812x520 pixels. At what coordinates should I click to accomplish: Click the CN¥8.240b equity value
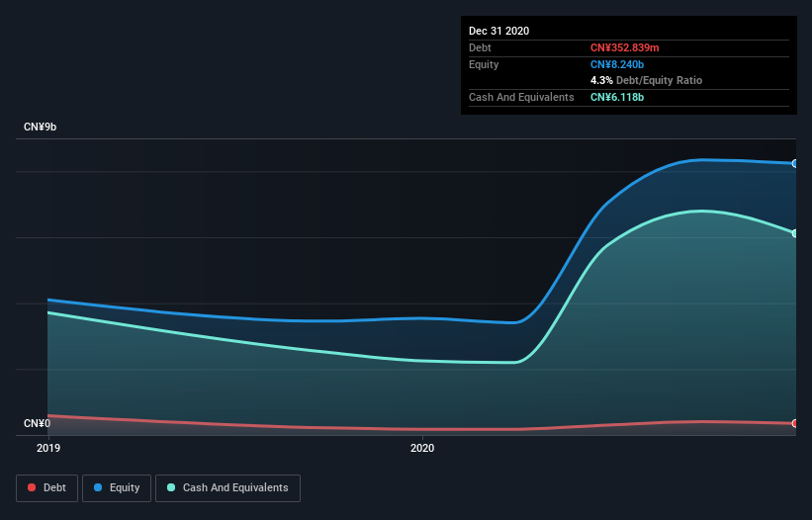click(617, 64)
